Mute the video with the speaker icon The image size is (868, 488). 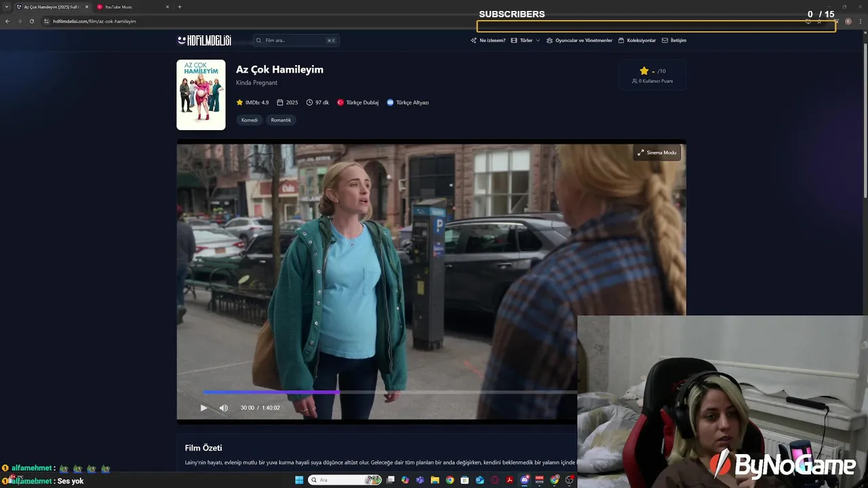point(224,407)
